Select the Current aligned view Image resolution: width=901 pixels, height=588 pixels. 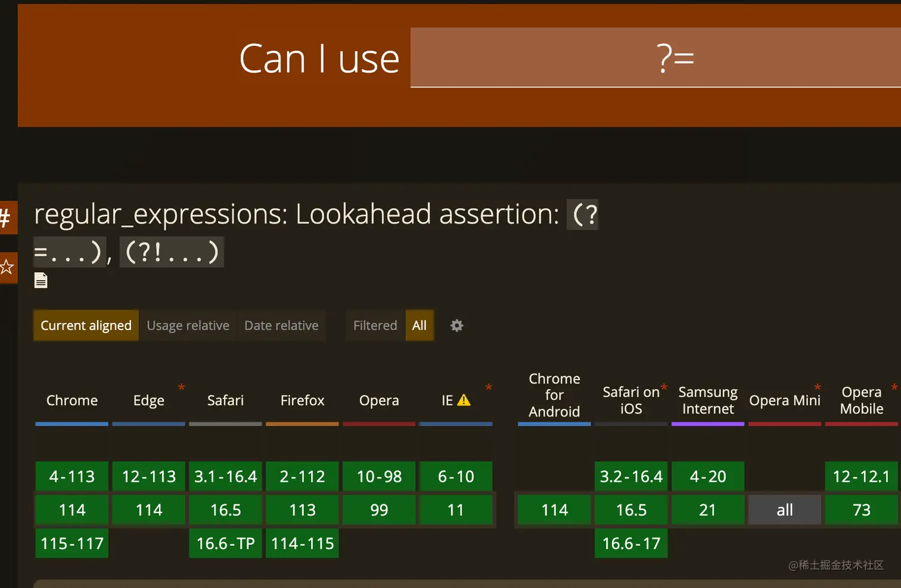pos(86,325)
